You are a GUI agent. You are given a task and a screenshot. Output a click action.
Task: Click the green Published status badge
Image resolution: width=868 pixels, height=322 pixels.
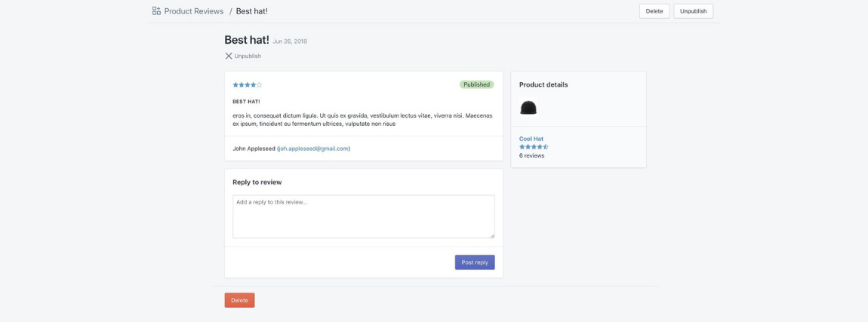tap(476, 84)
